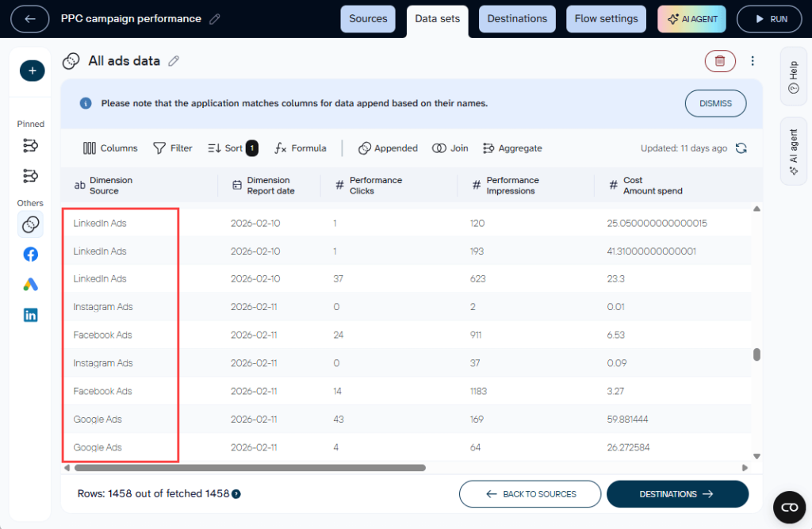Open the Flow settings tab
The width and height of the screenshot is (812, 529).
(606, 19)
